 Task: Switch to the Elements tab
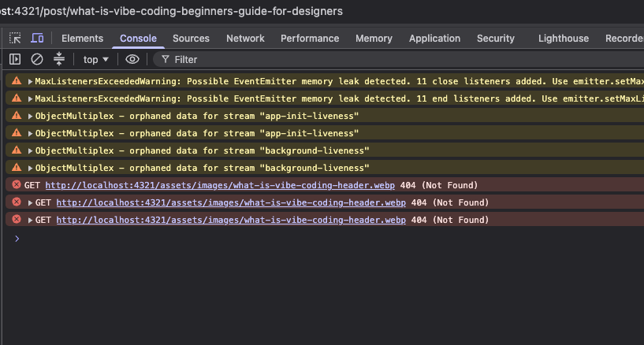point(82,38)
